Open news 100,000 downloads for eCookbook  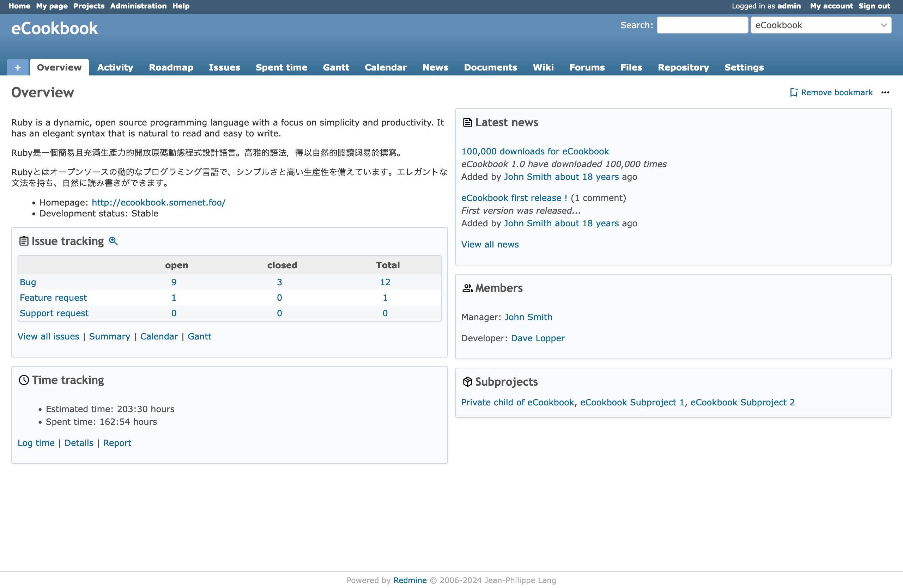[535, 152]
